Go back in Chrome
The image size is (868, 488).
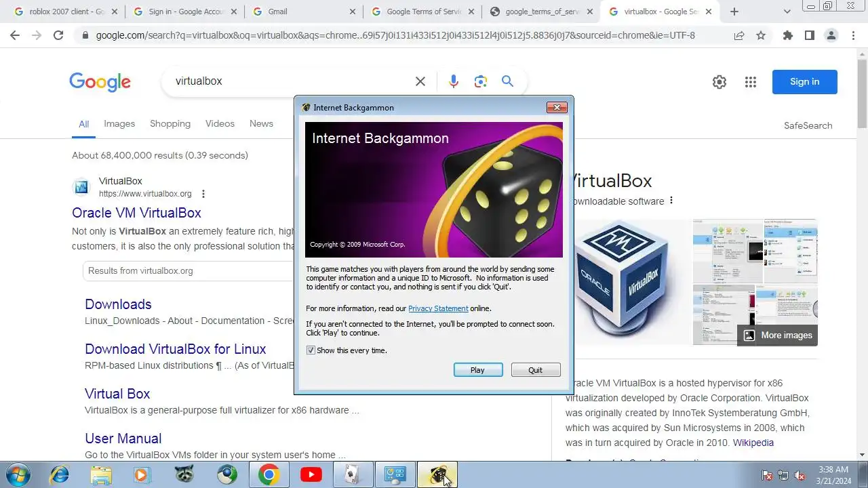point(15,35)
